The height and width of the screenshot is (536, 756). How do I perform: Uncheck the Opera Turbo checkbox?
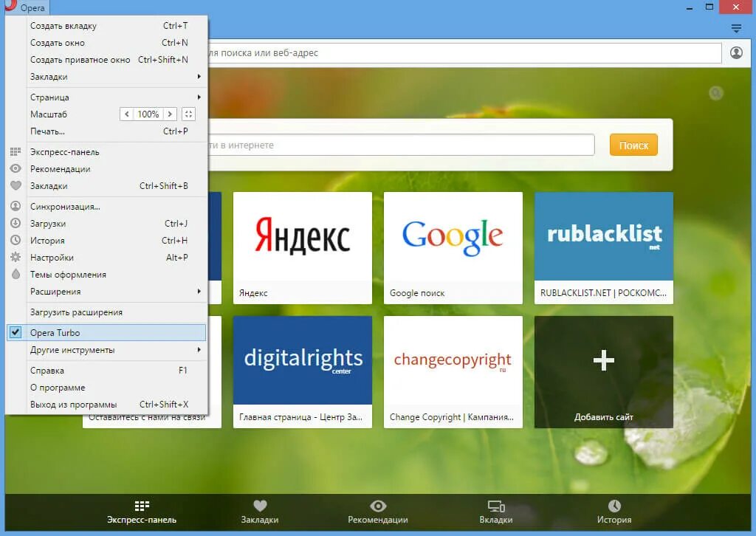(x=16, y=332)
